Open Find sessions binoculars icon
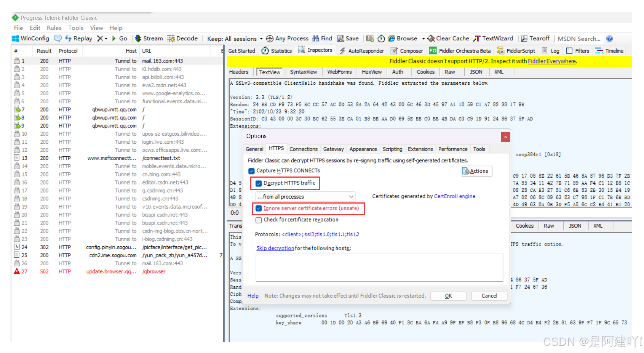Viewport: 644px width, 353px height. click(x=316, y=39)
